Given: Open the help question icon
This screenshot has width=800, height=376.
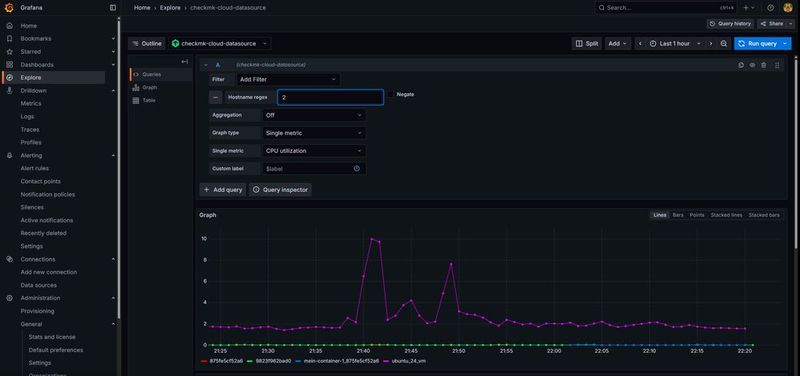Looking at the screenshot, I should 770,8.
